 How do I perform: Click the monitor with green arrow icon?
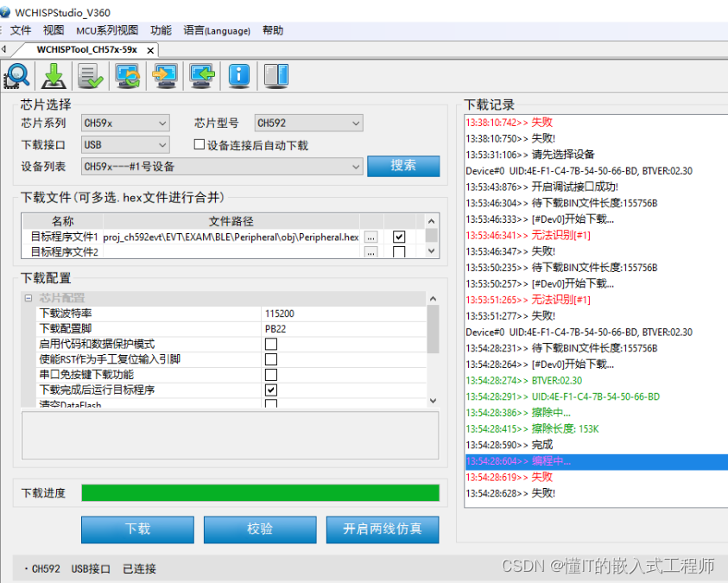point(202,76)
